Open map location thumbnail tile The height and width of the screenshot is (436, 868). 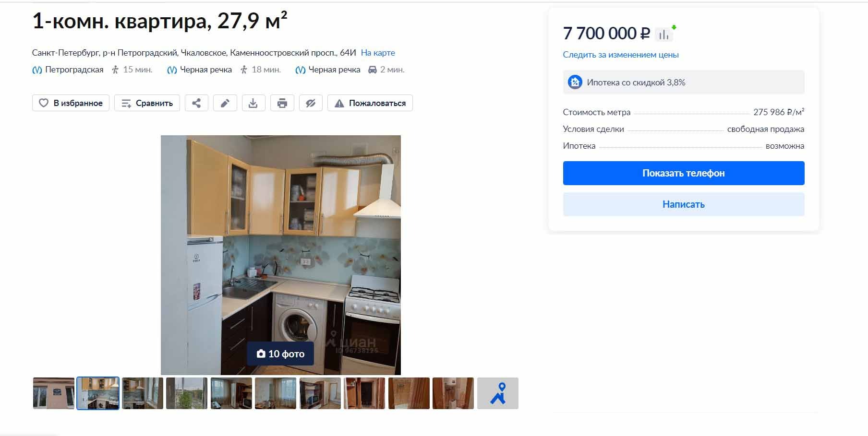(498, 393)
